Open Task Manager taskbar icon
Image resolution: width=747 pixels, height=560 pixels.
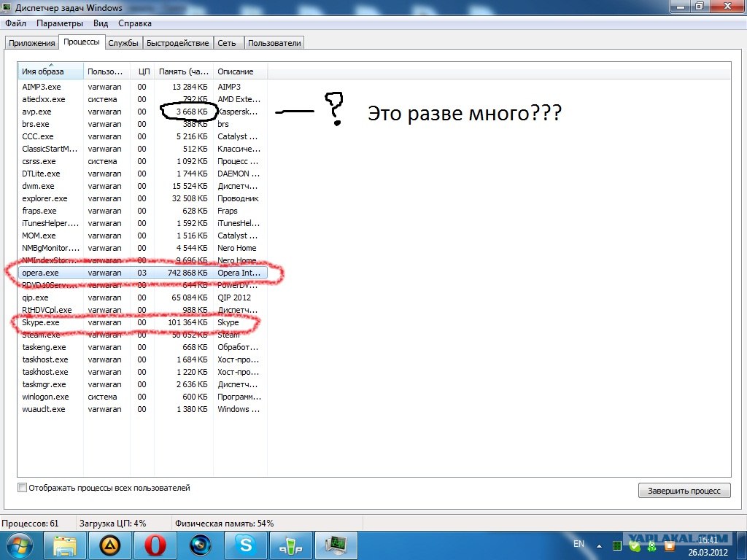[336, 545]
